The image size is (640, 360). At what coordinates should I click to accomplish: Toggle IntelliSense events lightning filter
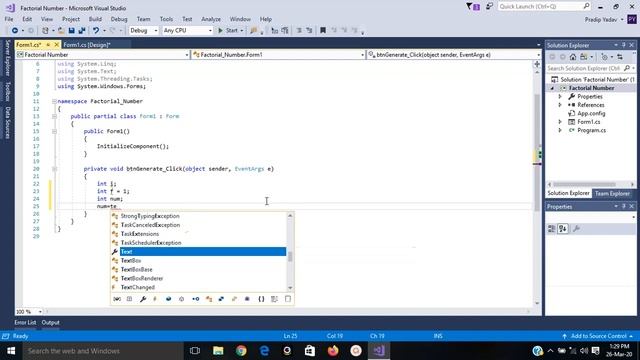point(155,299)
